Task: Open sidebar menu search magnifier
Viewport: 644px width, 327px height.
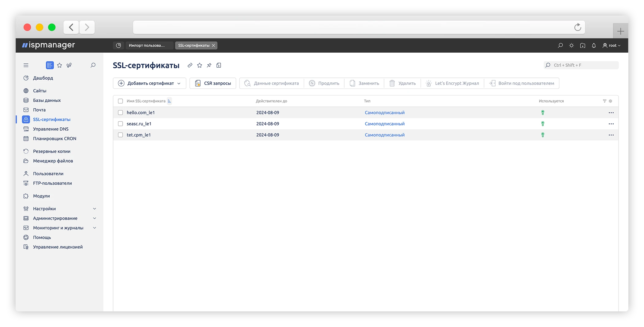Action: [x=93, y=65]
